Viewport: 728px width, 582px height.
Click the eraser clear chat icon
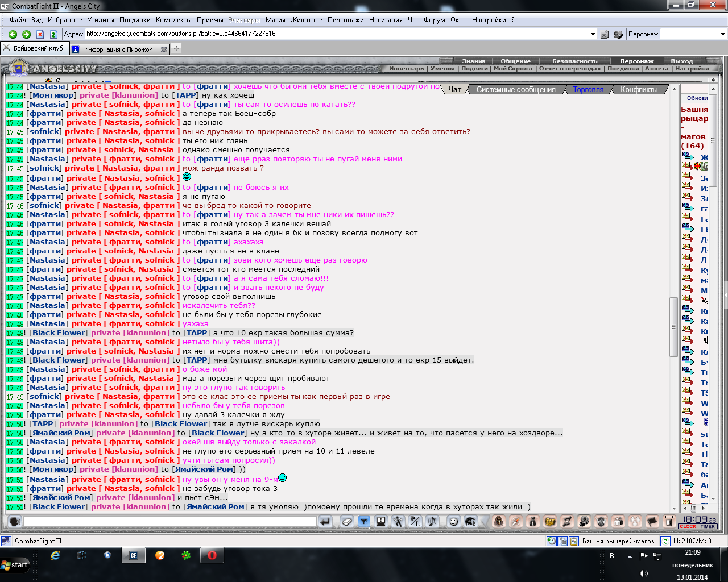(x=347, y=521)
